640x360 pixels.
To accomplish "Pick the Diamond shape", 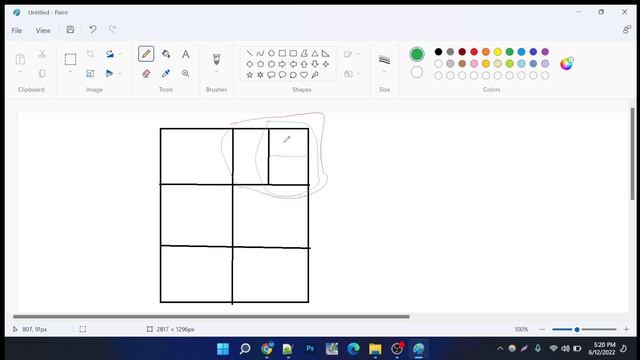I will tap(249, 64).
